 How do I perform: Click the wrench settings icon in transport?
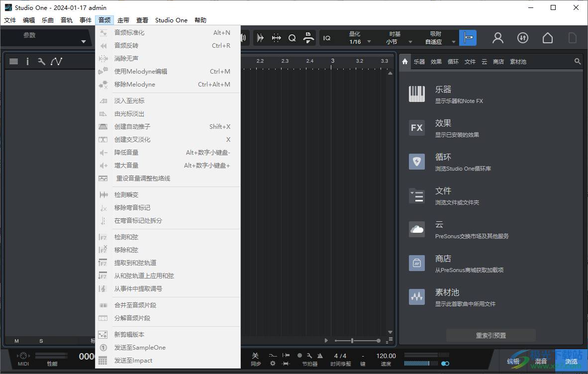pos(308,356)
